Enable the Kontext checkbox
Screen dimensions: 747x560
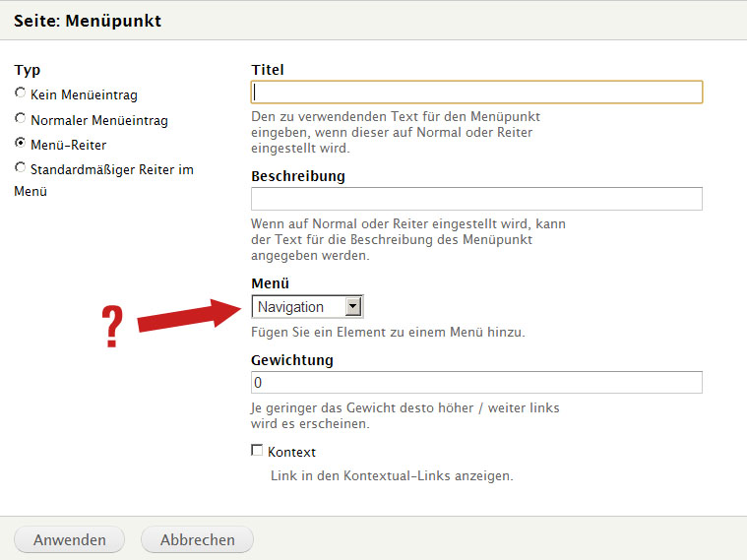point(258,451)
